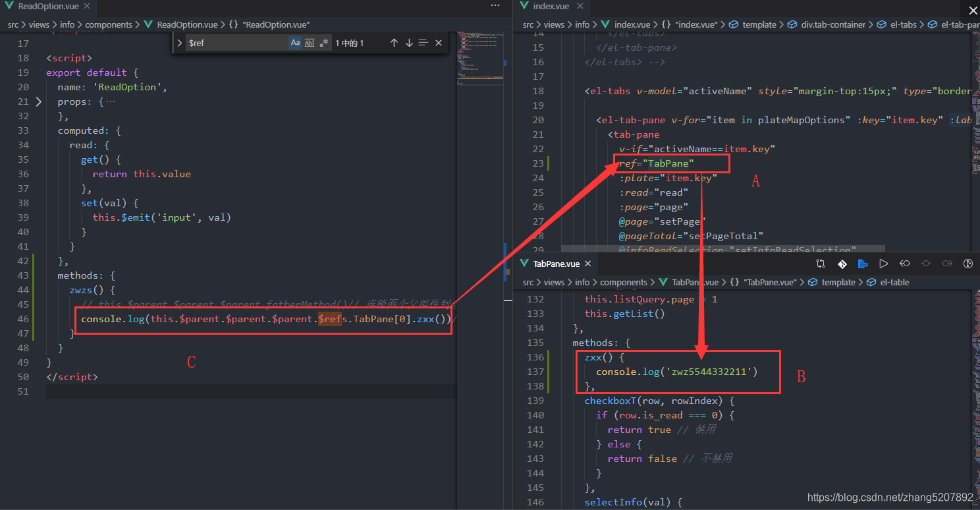Open 'src' breadcrumb in ReadOption editor
980x510 pixels.
click(13, 24)
